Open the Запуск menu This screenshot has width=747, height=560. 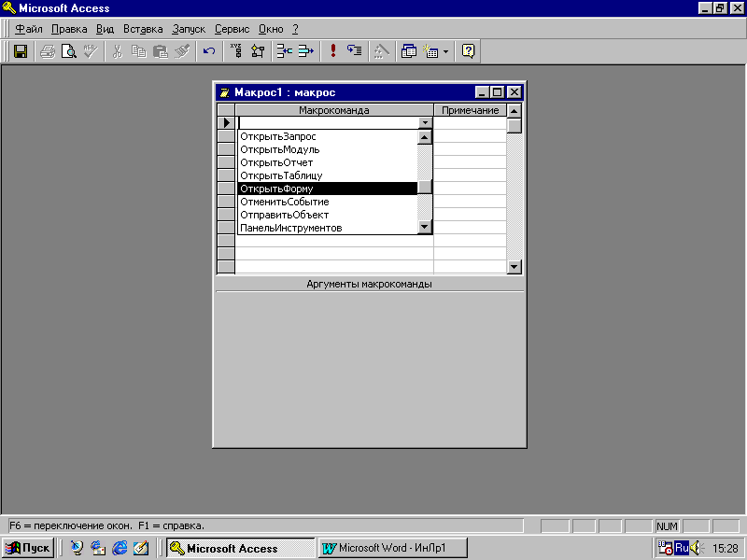(x=189, y=29)
